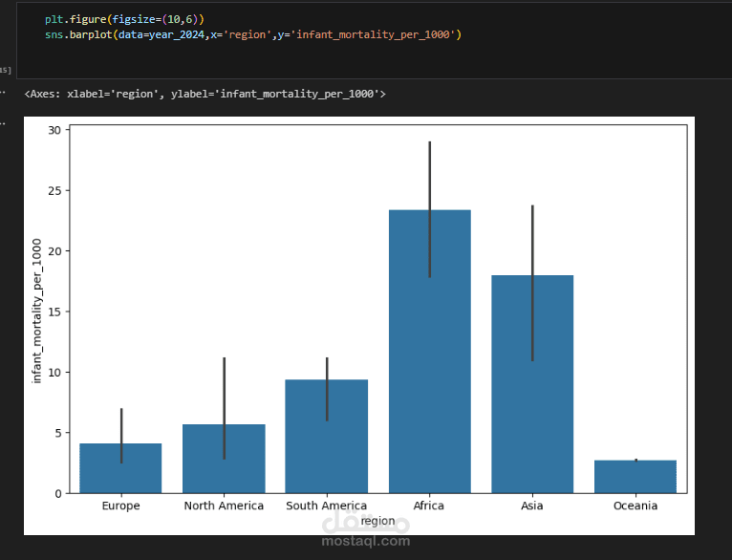Click the small Oceania bar
732x560 pixels.
point(635,476)
